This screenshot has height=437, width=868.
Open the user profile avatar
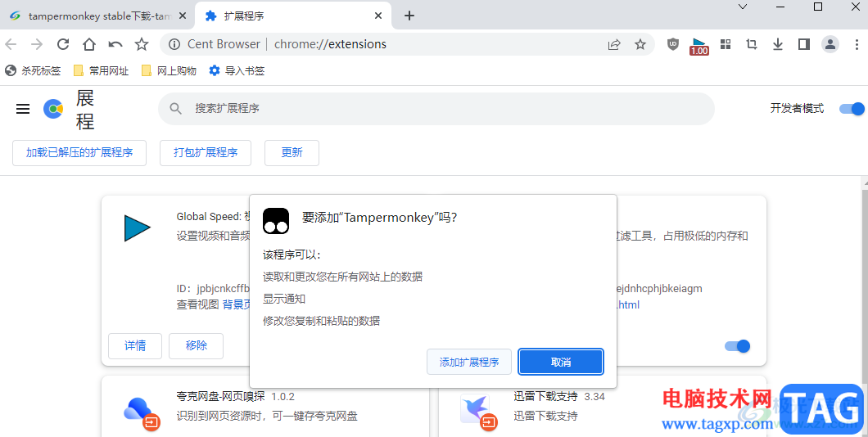pyautogui.click(x=830, y=44)
